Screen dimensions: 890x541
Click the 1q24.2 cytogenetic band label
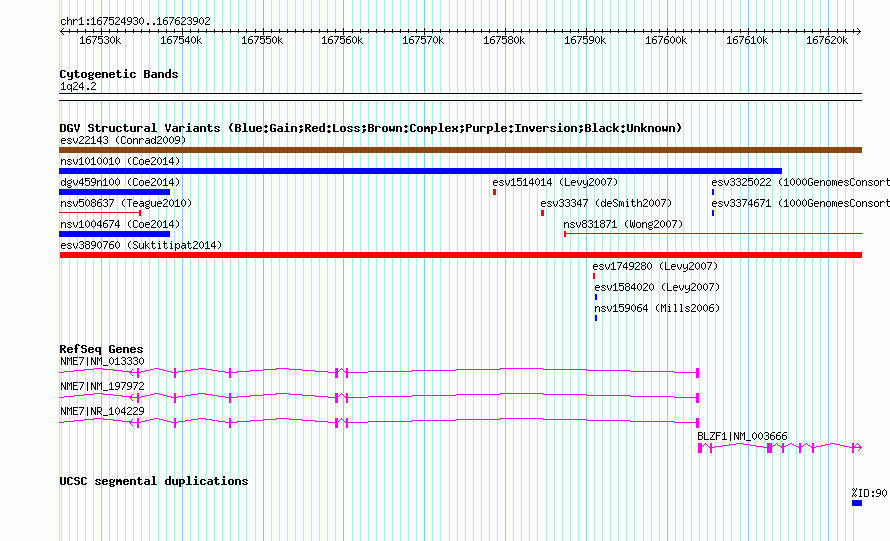pyautogui.click(x=78, y=86)
